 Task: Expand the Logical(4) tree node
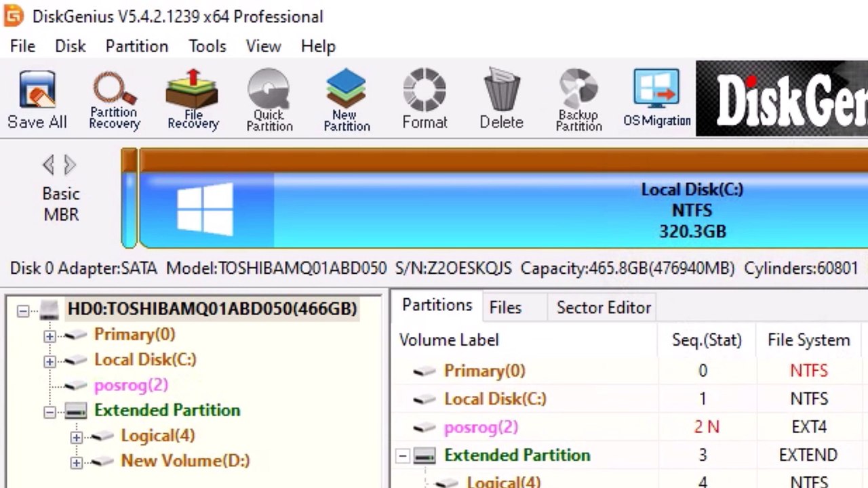(x=76, y=437)
